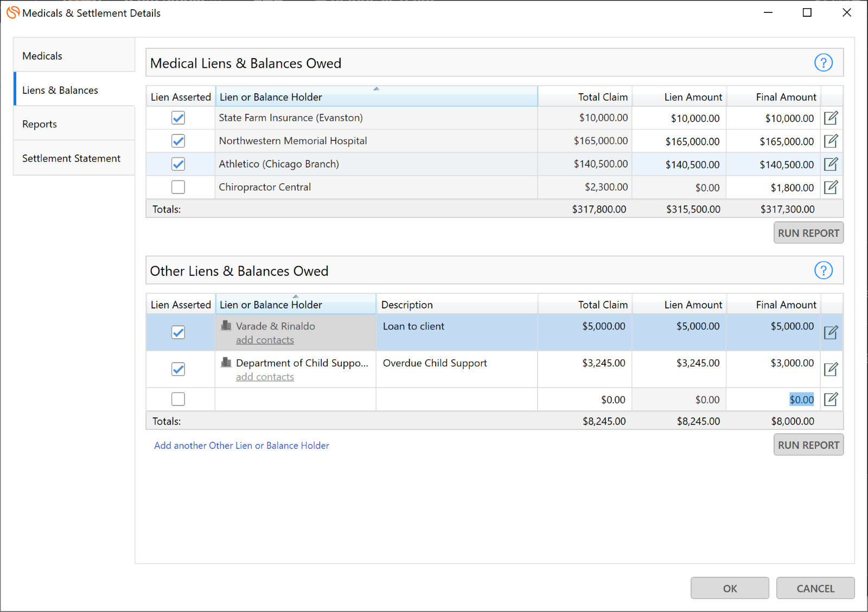
Task: Select the Liens & Balances tab
Action: (74, 90)
